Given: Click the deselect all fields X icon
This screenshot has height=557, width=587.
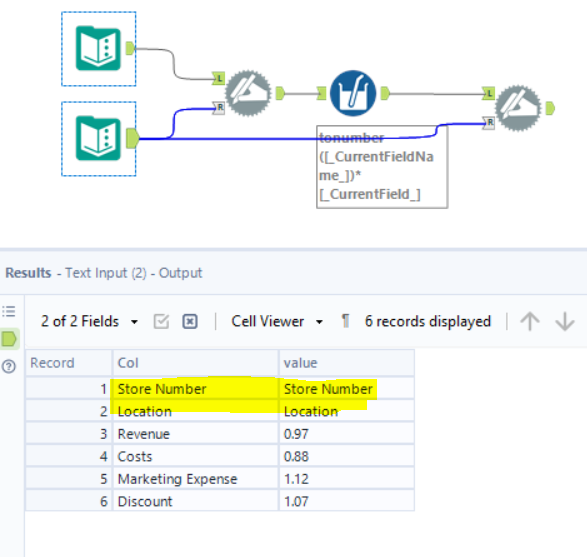Looking at the screenshot, I should click(x=190, y=322).
